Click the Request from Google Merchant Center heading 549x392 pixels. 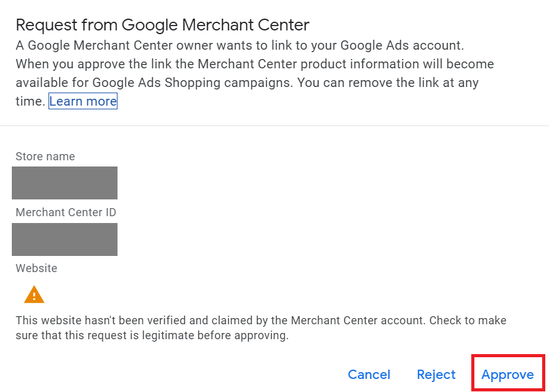click(162, 25)
